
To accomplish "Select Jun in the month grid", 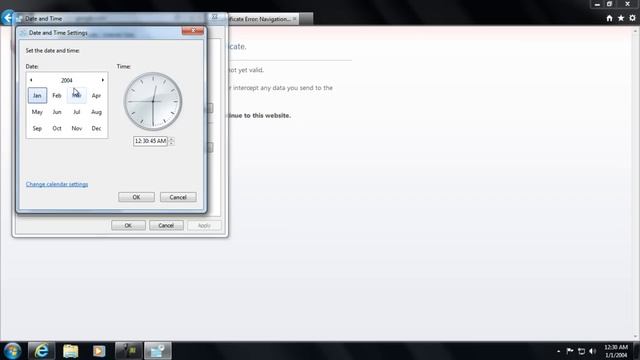I will [57, 112].
